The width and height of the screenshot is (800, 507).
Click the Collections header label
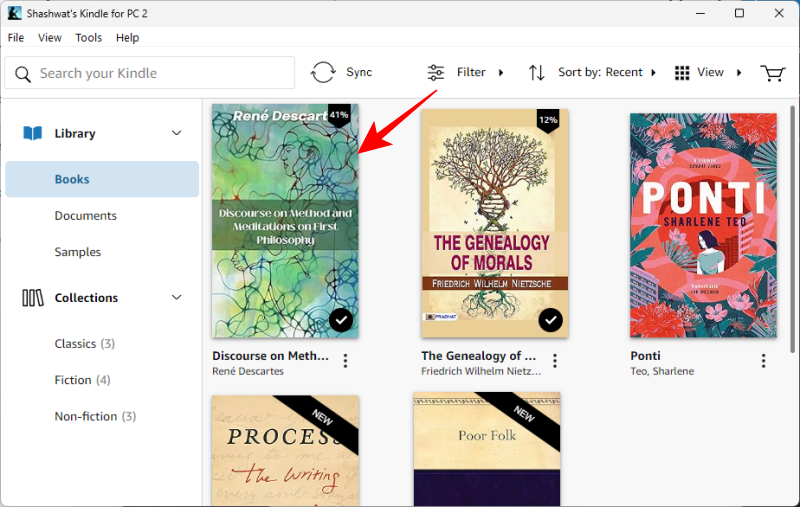[86, 298]
